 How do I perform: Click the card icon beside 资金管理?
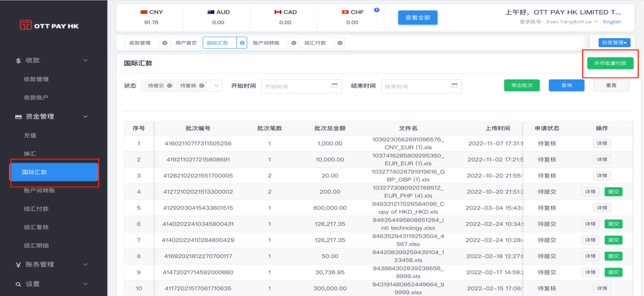pyautogui.click(x=18, y=116)
